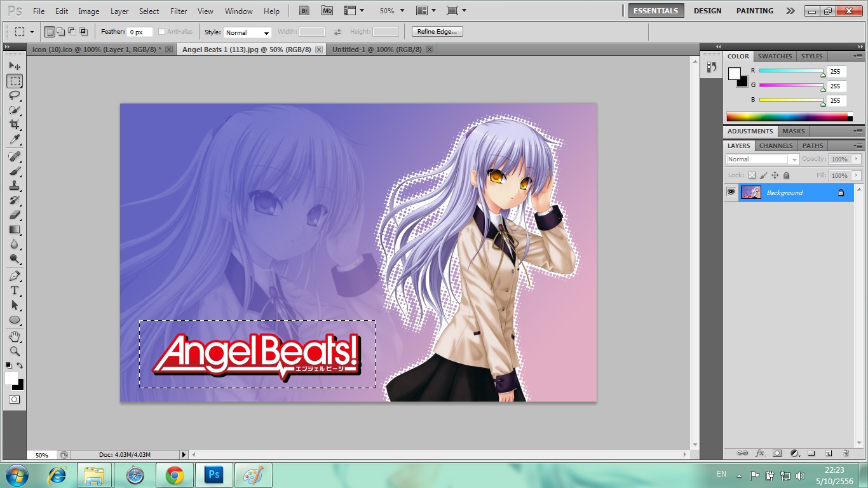Screen dimensions: 868x488
Task: Toggle Quick Mask mode
Action: [15, 400]
